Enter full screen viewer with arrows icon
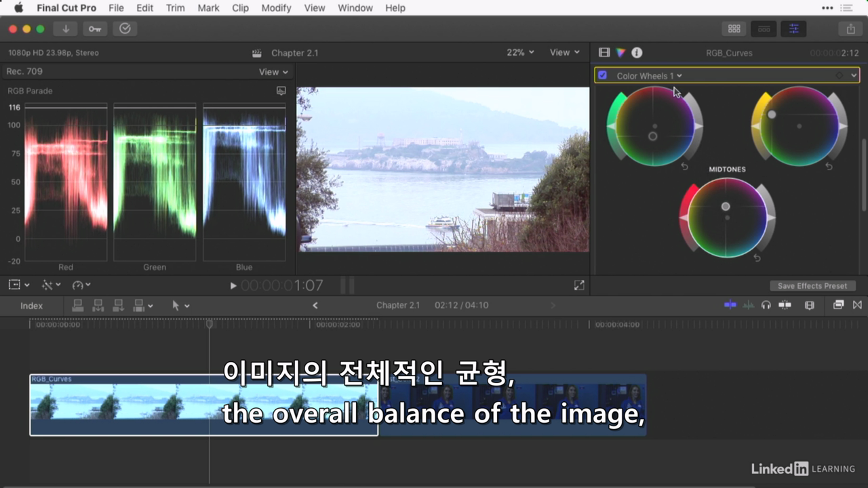The height and width of the screenshot is (488, 868). [x=579, y=285]
